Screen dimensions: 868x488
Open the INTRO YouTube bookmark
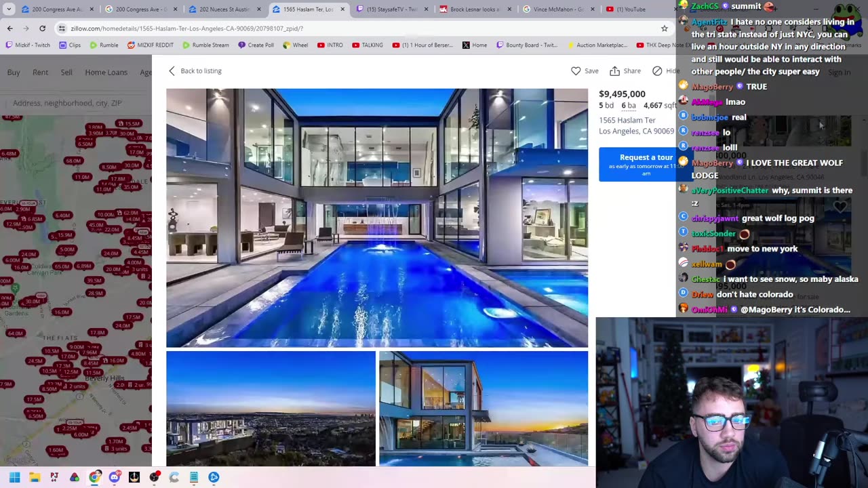330,45
